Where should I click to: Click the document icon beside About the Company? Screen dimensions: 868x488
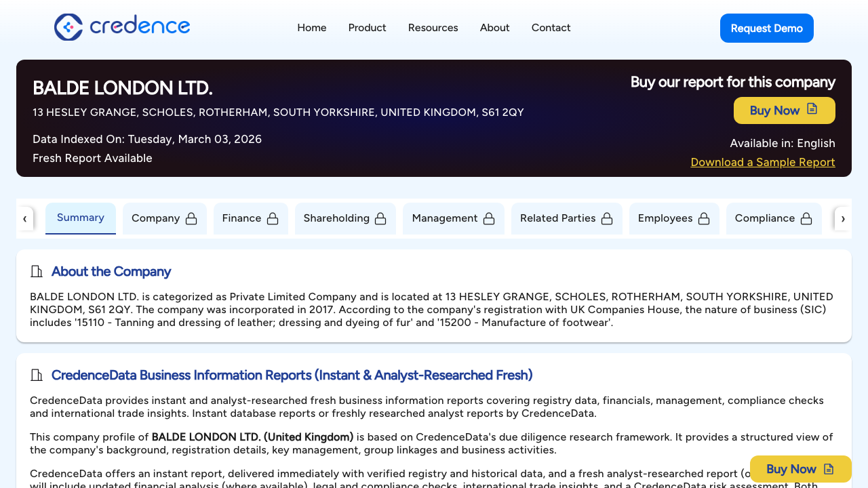[37, 271]
